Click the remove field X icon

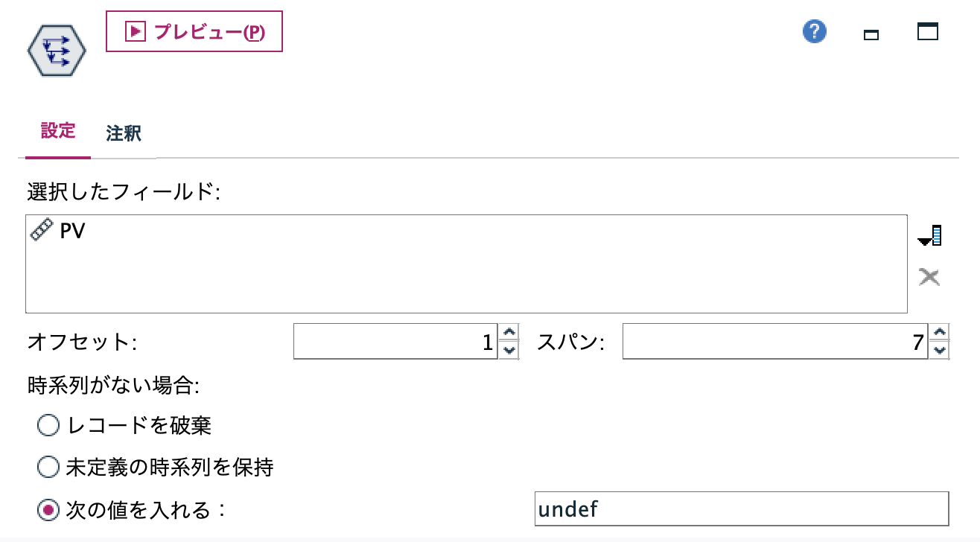(930, 276)
